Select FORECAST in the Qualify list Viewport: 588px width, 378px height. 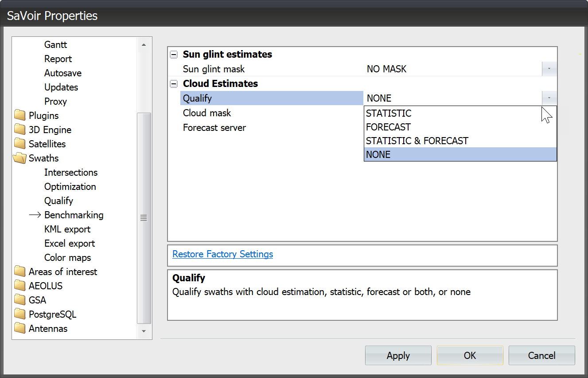pos(388,127)
